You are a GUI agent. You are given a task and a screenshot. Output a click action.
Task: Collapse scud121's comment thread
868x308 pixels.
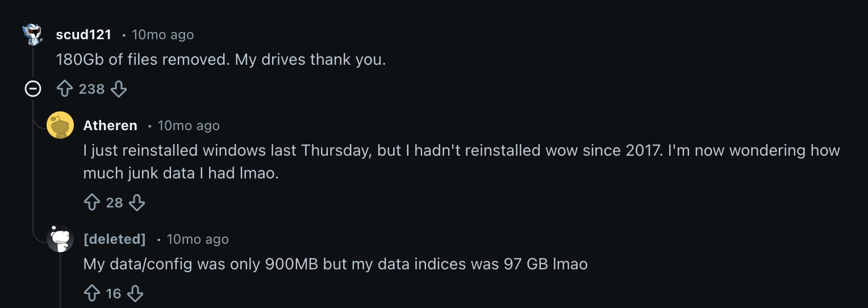[x=33, y=89]
